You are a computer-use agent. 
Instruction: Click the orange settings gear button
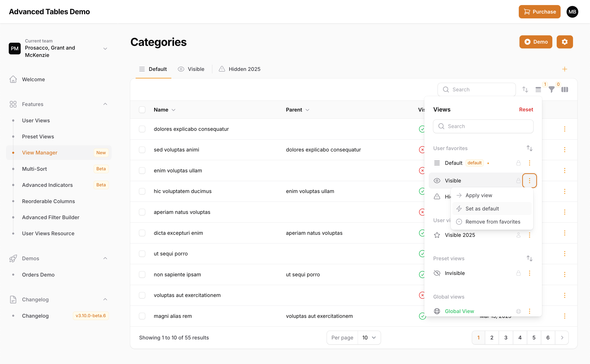point(564,42)
